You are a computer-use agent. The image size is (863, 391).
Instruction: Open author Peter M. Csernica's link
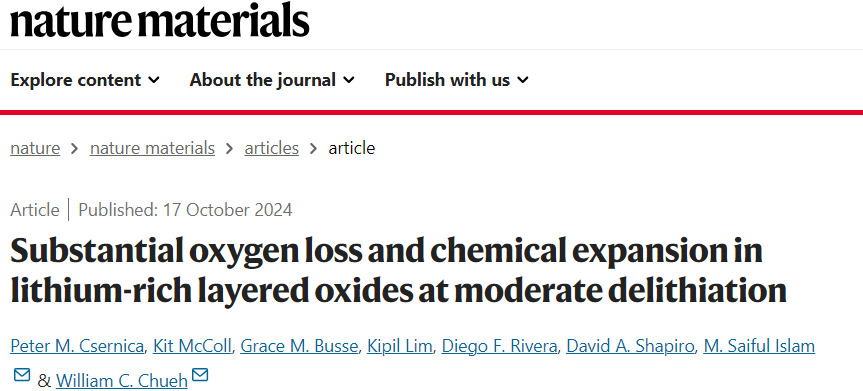click(x=77, y=346)
